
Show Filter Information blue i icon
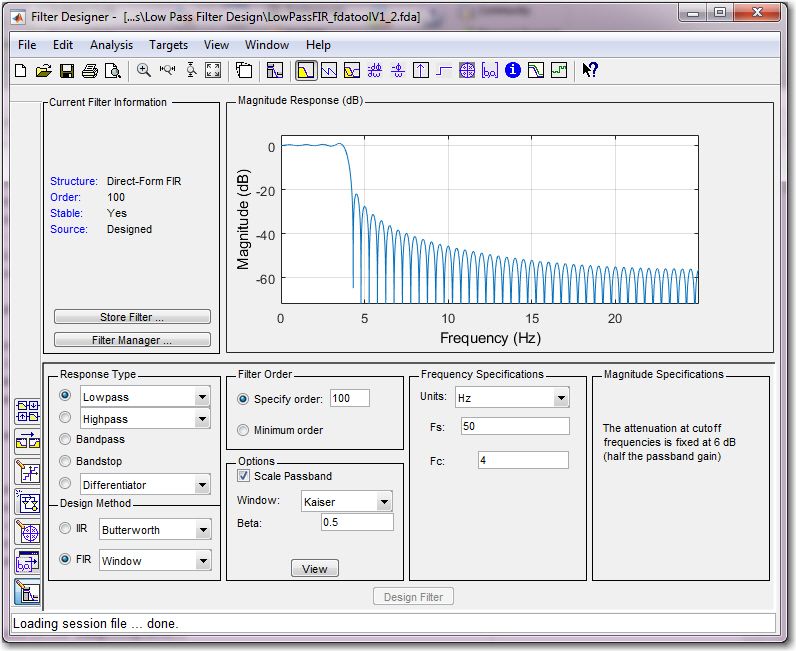[x=513, y=70]
